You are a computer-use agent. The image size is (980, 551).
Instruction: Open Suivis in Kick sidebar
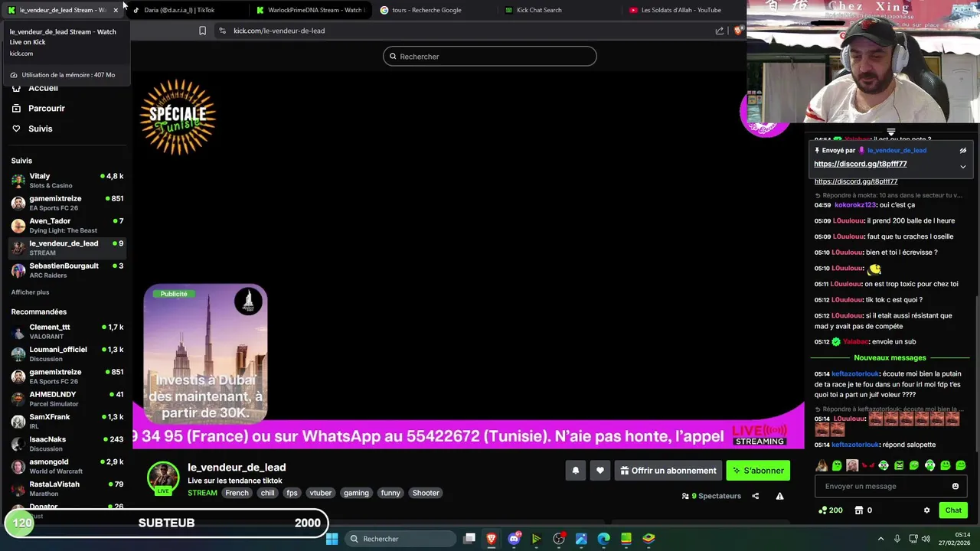tap(41, 129)
